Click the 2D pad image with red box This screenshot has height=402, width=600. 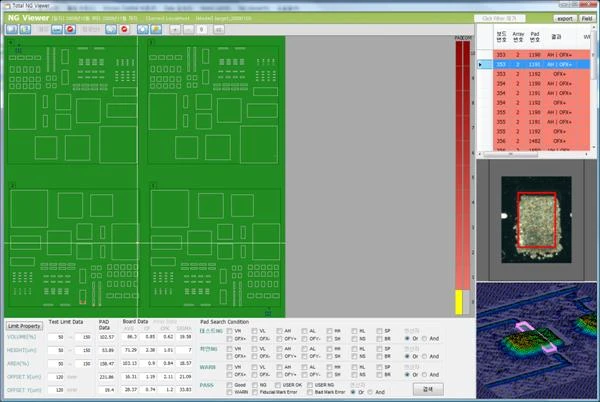click(536, 220)
